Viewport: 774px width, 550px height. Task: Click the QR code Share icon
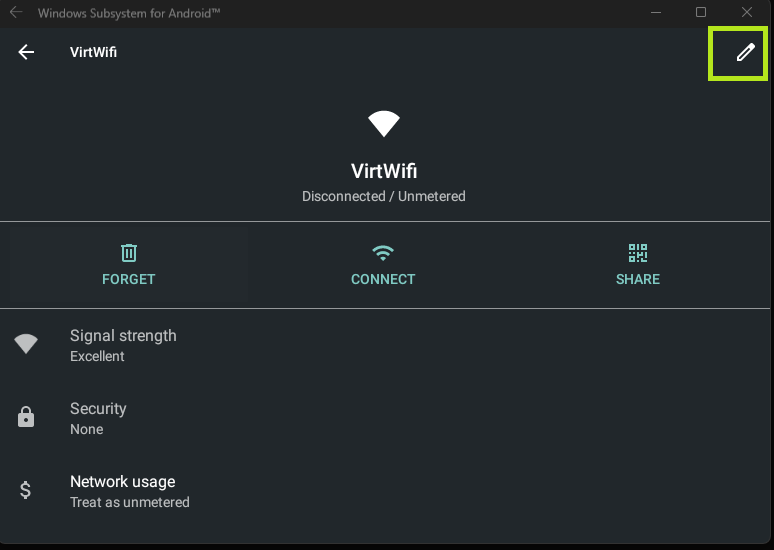coord(638,252)
